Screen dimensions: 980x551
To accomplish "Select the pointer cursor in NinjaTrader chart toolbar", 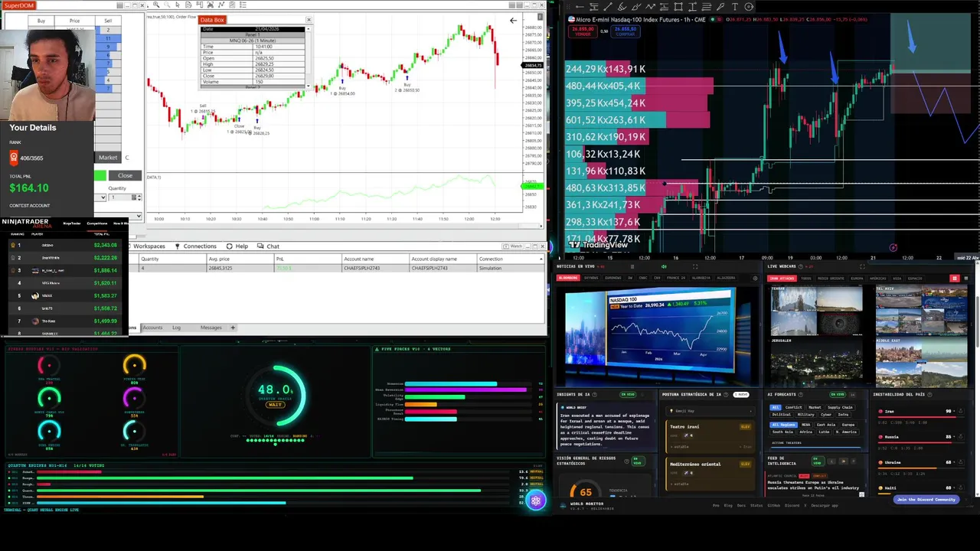I will click(x=178, y=5).
